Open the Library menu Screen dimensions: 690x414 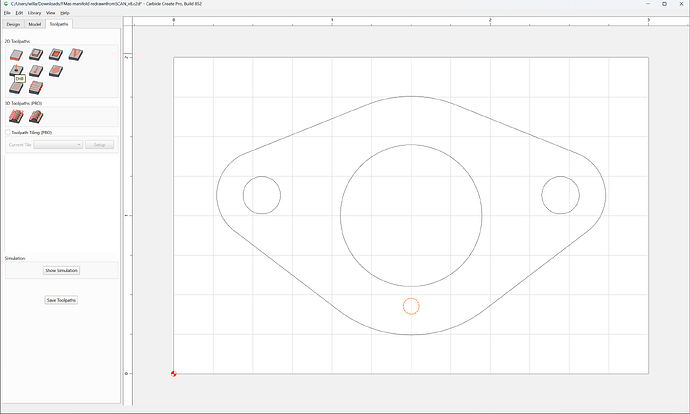tap(34, 13)
